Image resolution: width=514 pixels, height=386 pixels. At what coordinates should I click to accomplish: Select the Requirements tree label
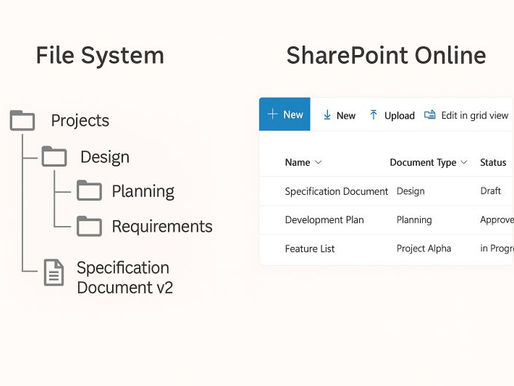pyautogui.click(x=162, y=227)
